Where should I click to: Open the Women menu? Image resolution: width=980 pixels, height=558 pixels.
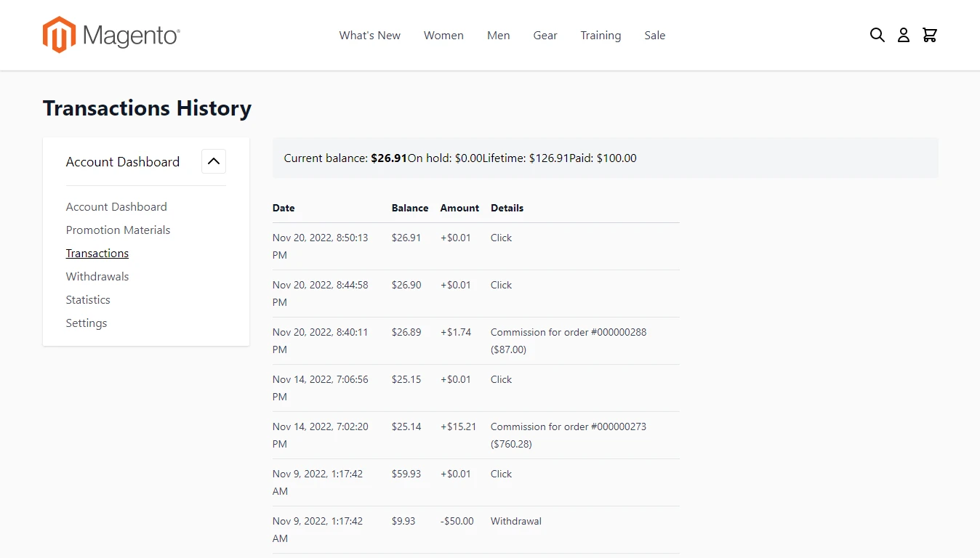[443, 36]
